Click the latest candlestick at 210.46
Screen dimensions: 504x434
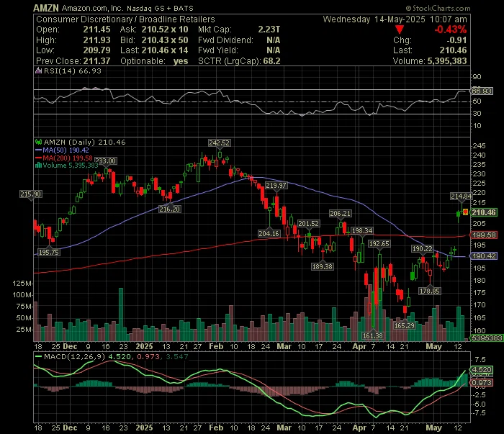[x=465, y=212]
